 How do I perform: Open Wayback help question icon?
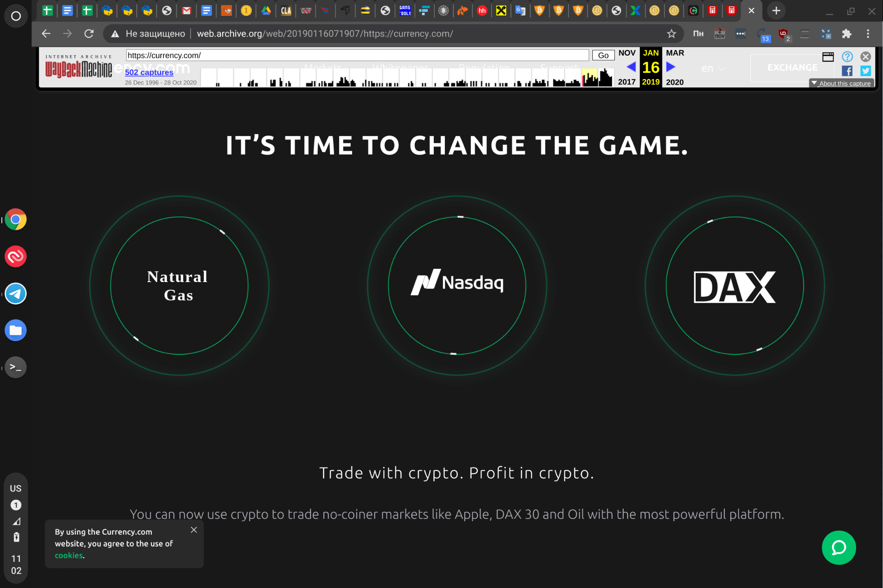(847, 57)
